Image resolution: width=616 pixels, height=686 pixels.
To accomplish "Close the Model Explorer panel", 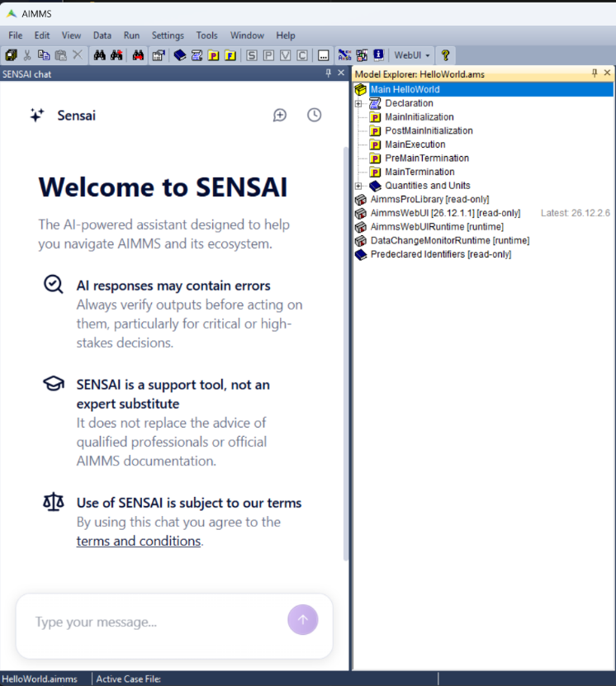I will pos(607,73).
